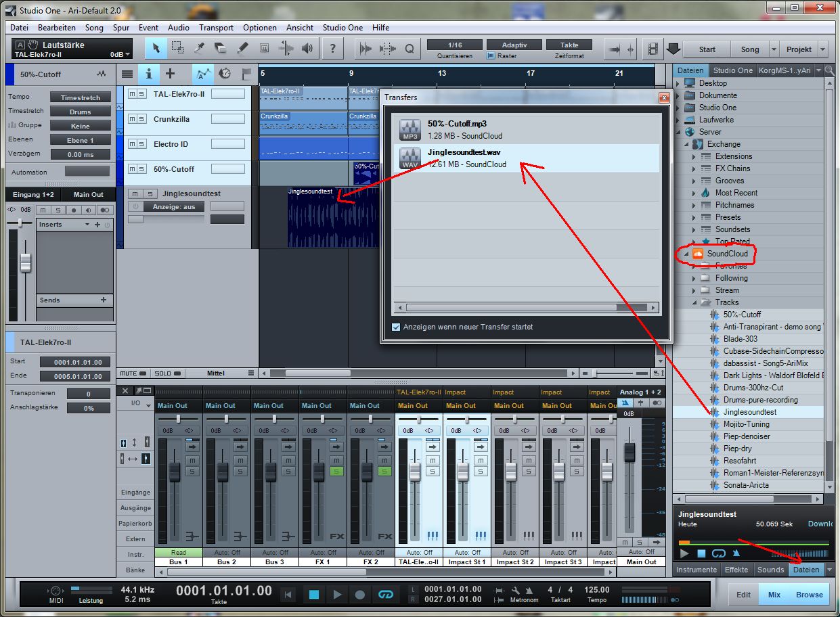Select 50%-Cutoff.mp3 in Transfers
This screenshot has height=617, width=840.
pyautogui.click(x=526, y=130)
